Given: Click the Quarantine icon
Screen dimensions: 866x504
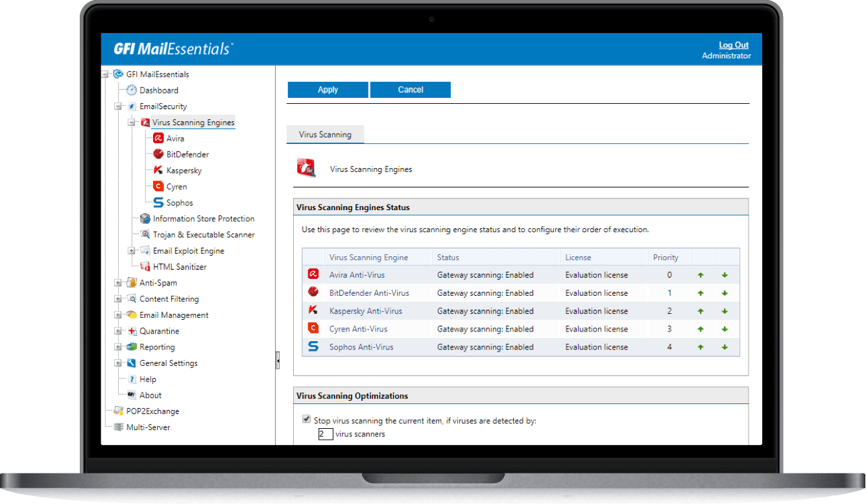Looking at the screenshot, I should pos(132,331).
